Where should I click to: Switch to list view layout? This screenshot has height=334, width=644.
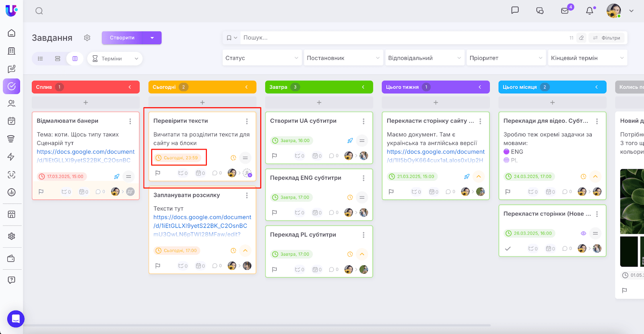click(x=40, y=59)
